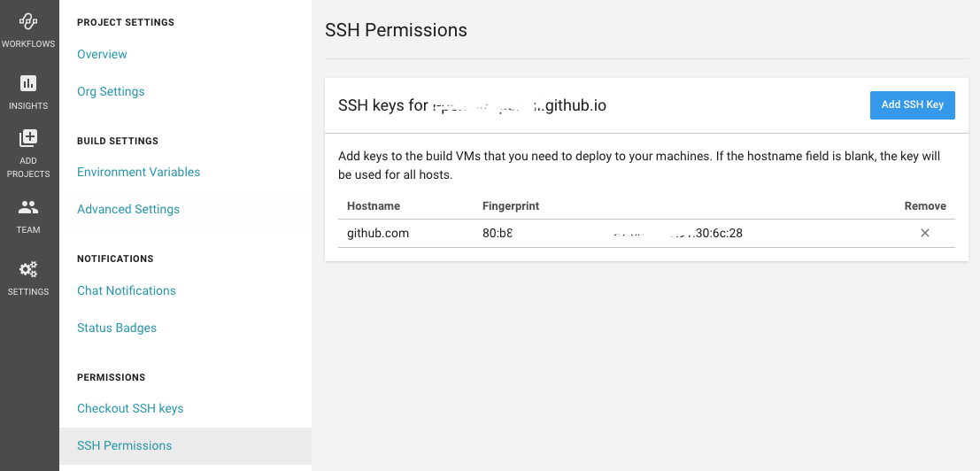Open Chat Notifications page
Image resolution: width=980 pixels, height=471 pixels.
coord(127,290)
